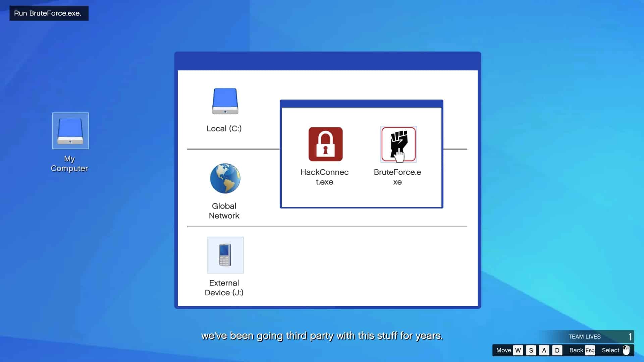Click the External Device (J:) label
The image size is (644, 362).
[224, 288]
